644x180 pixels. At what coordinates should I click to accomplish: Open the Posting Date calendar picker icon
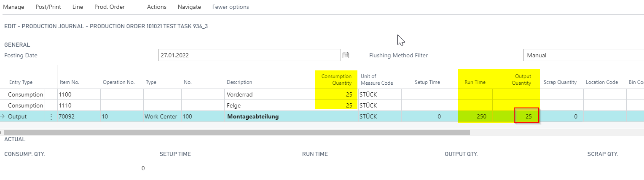click(x=346, y=55)
